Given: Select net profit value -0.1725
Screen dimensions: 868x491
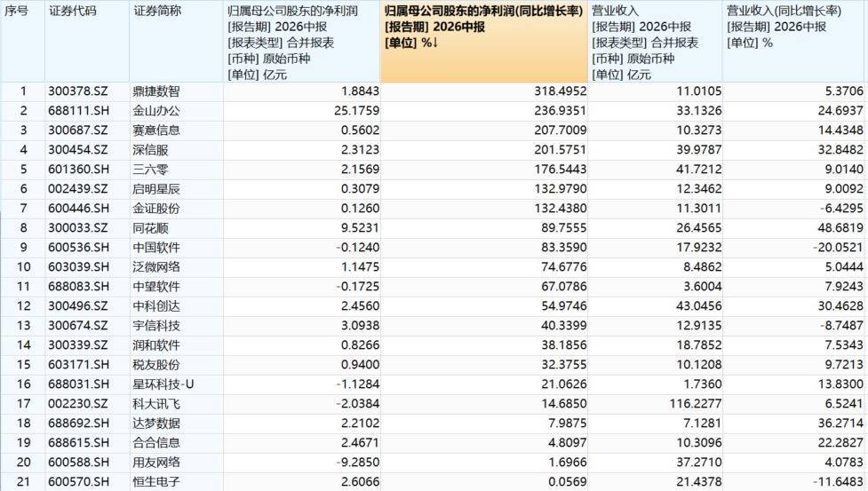Looking at the screenshot, I should click(358, 287).
